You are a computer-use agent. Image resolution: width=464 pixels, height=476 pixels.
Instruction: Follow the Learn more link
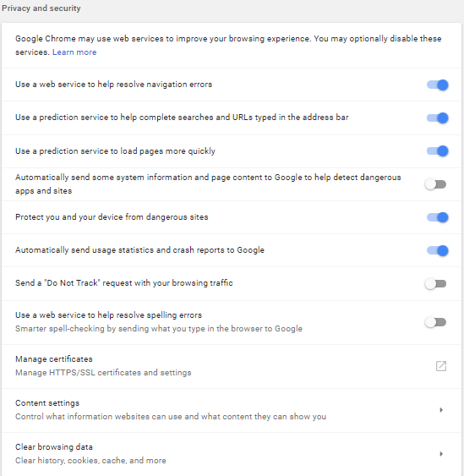point(74,52)
